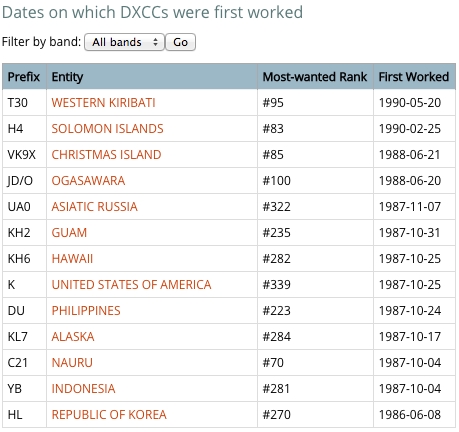Image resolution: width=459 pixels, height=432 pixels.
Task: Open the OGASAWARA entity link
Action: pyautogui.click(x=88, y=181)
